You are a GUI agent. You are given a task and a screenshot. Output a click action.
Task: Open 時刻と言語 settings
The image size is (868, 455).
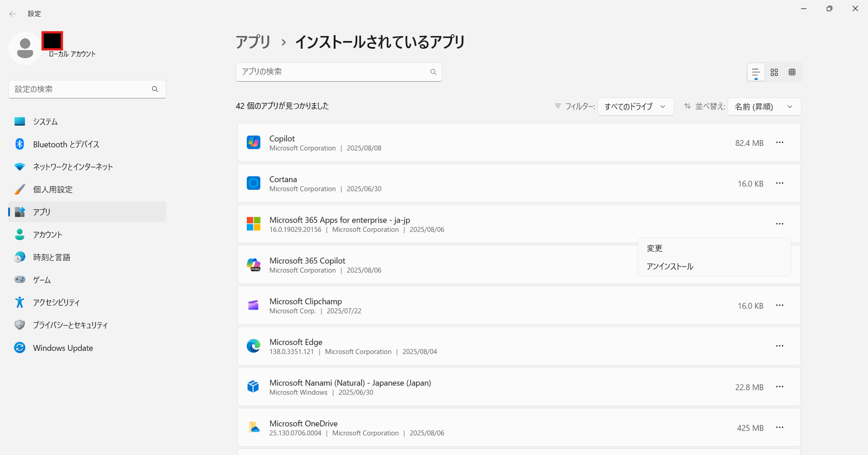87,257
